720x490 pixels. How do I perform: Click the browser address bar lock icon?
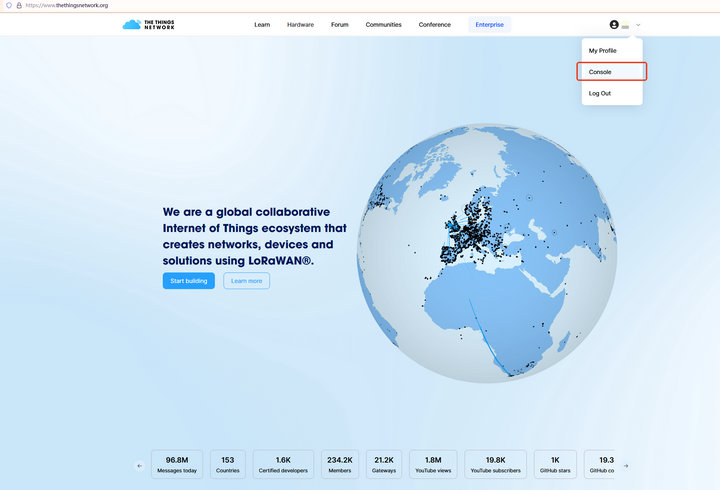tap(19, 5)
